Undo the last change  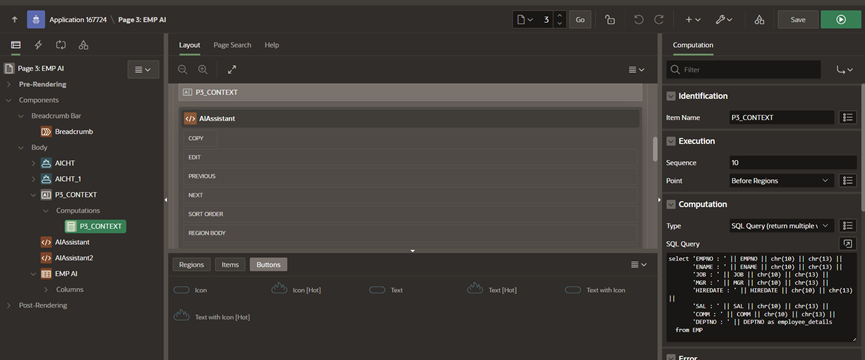pos(638,19)
